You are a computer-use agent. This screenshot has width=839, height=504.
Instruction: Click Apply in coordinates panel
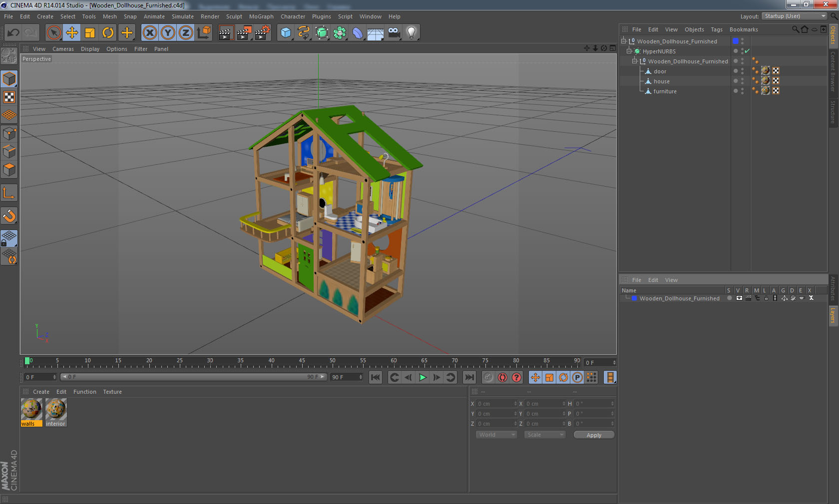click(x=594, y=435)
